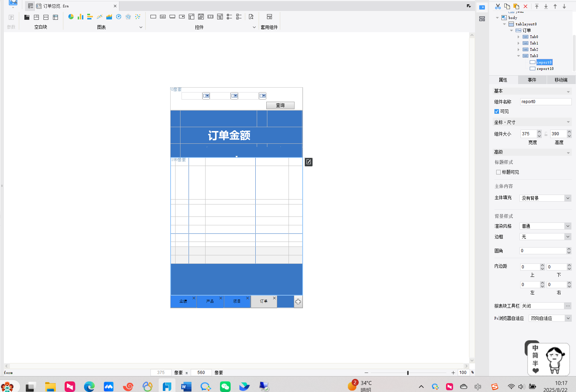
Task: Click the 圆角 radius input field
Action: click(x=543, y=251)
